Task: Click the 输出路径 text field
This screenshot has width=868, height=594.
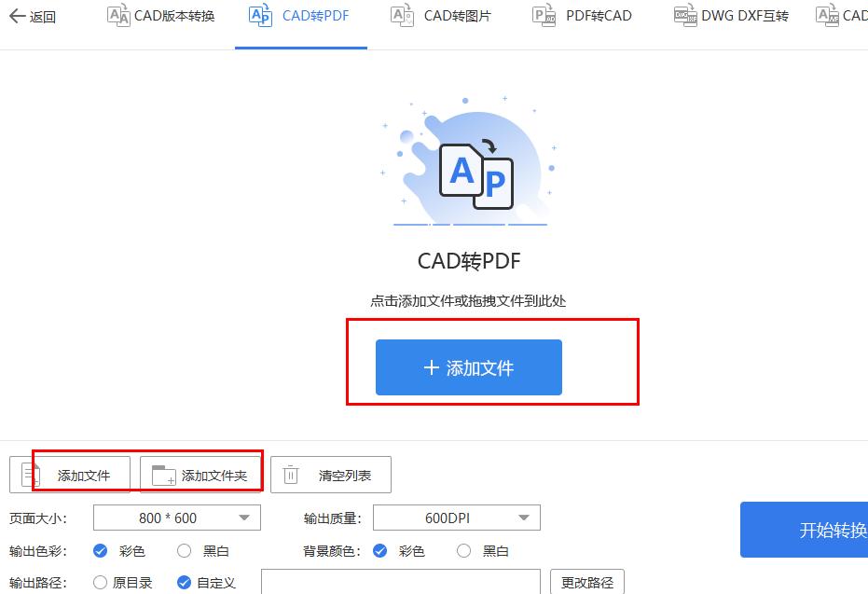Action: (401, 582)
